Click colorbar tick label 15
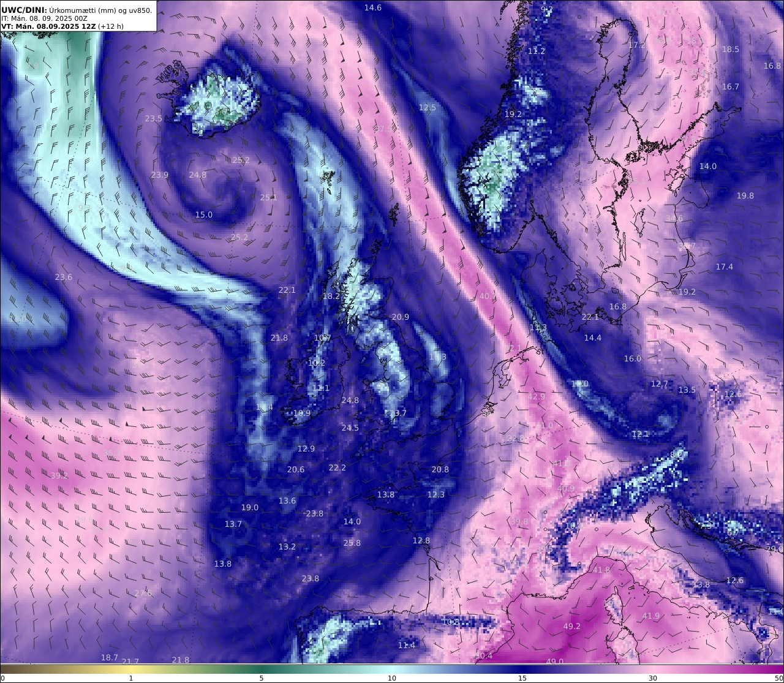Screen dimensions: 784x683 point(522,678)
